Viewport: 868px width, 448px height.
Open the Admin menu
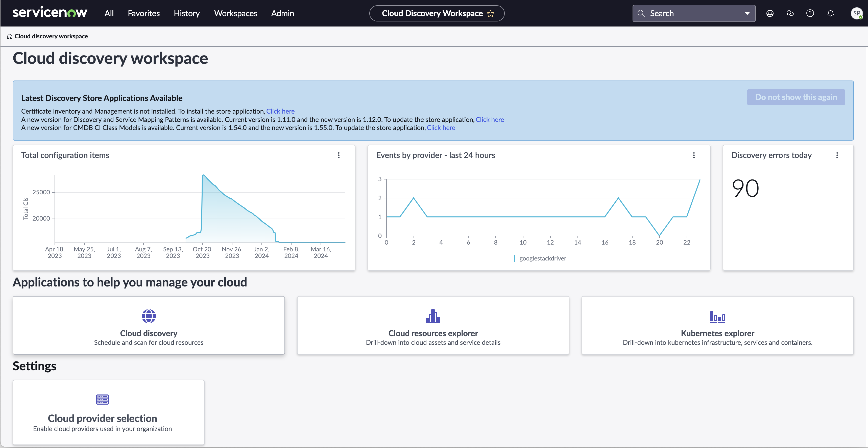282,13
